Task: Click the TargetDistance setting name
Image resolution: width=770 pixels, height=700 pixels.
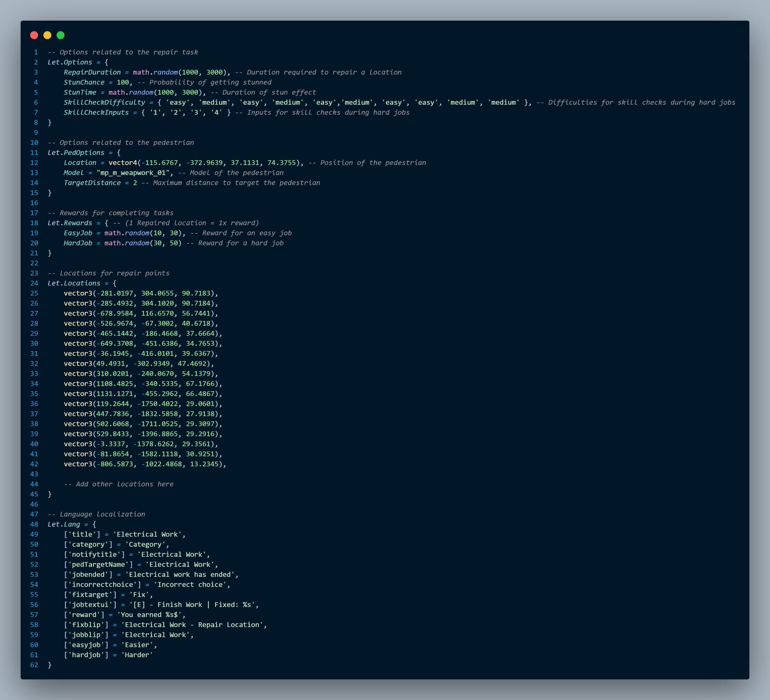Action: point(92,182)
